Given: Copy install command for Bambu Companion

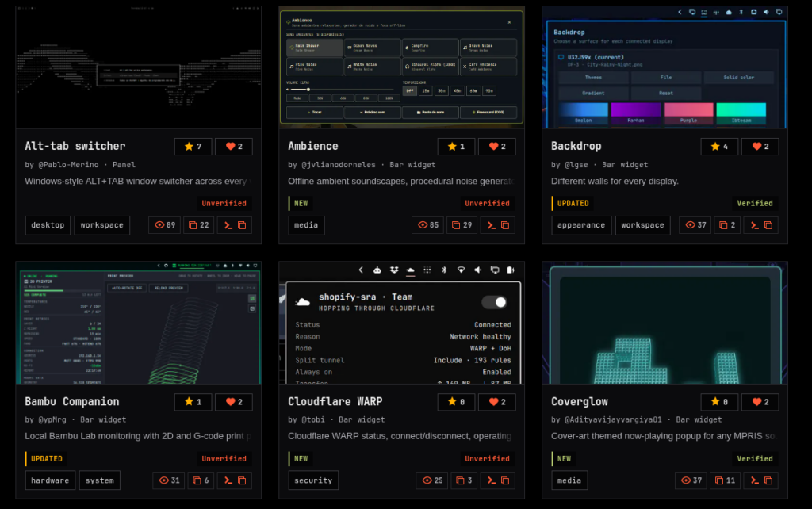Looking at the screenshot, I should pyautogui.click(x=235, y=480).
